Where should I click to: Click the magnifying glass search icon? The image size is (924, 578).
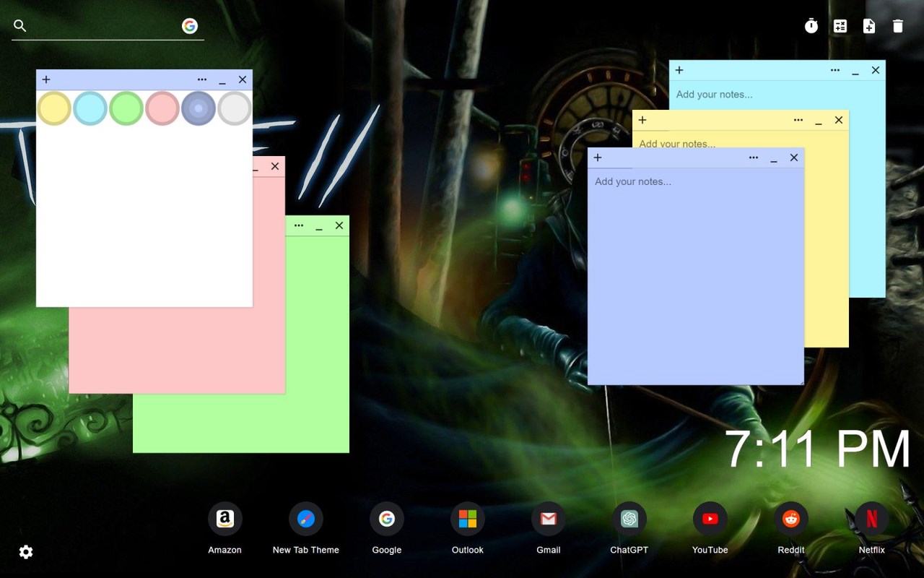click(20, 26)
